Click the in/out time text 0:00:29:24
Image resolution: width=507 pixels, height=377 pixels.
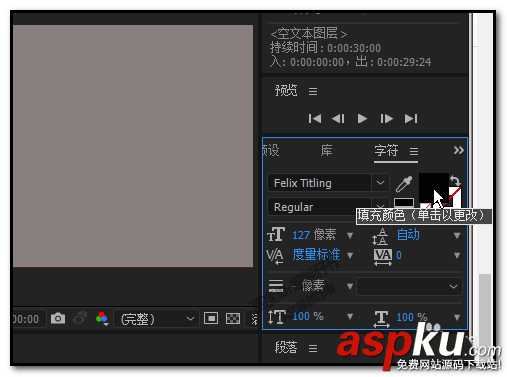[350, 62]
